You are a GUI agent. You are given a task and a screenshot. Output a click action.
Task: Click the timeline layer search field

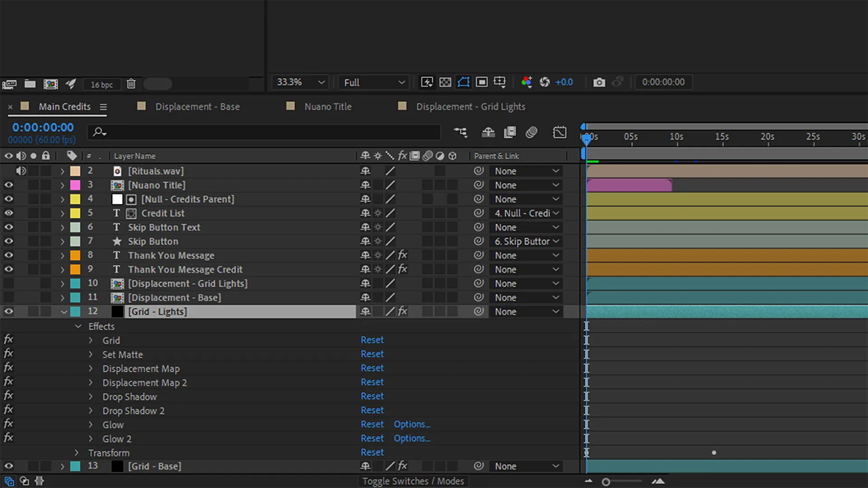(264, 132)
